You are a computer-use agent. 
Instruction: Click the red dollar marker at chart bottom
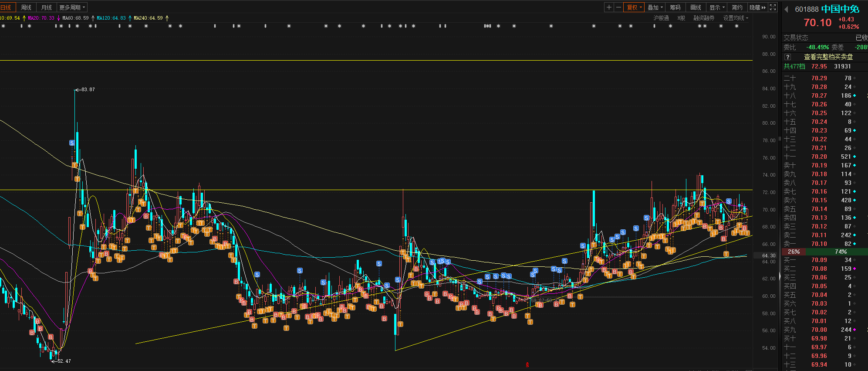coord(527,365)
